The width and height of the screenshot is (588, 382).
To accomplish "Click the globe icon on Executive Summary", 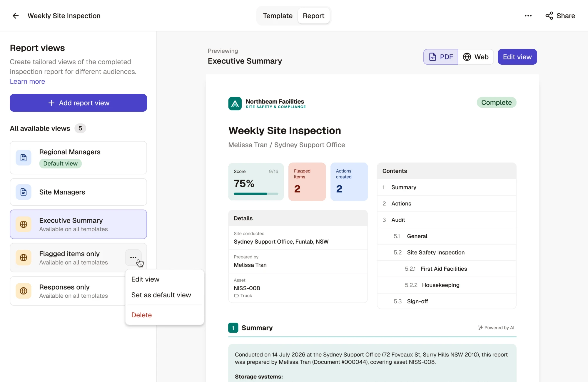I will coord(24,224).
